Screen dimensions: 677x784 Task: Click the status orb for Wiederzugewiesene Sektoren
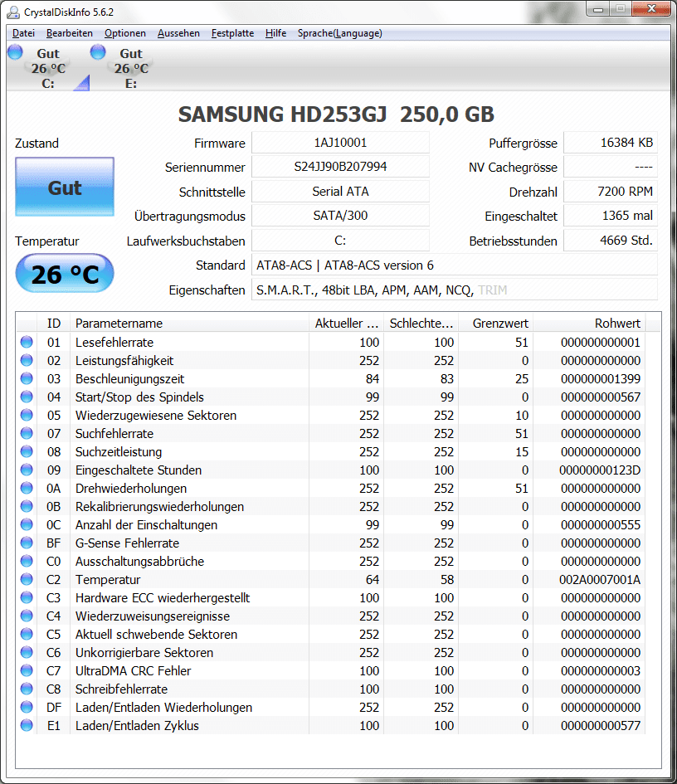tap(27, 415)
